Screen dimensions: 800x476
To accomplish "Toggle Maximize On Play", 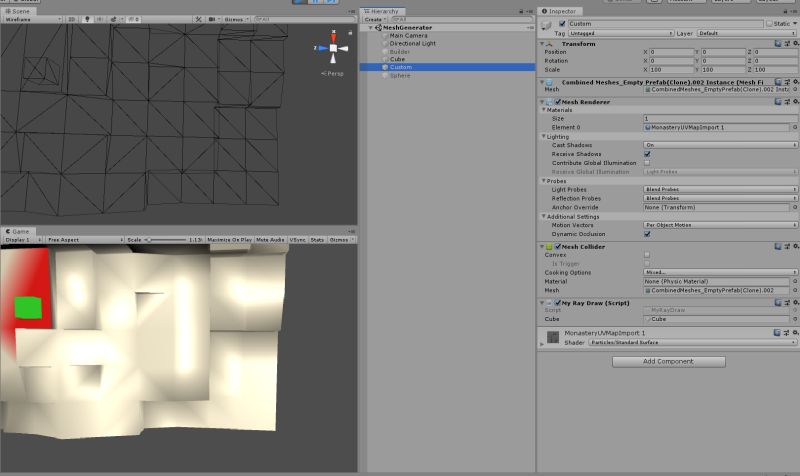I will tap(229, 239).
